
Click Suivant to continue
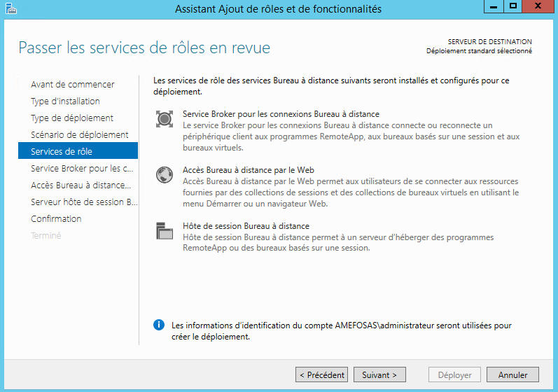point(379,374)
